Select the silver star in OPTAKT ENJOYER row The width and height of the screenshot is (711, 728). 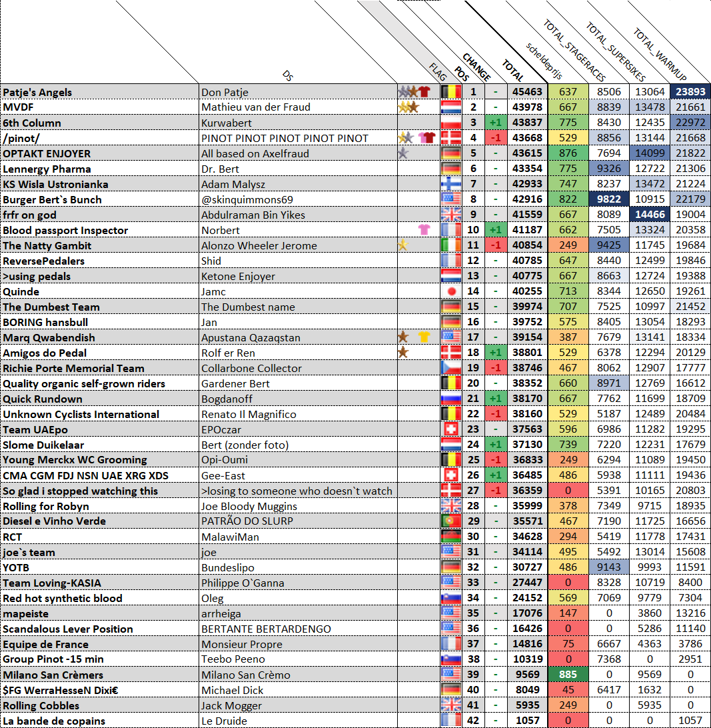coord(403,153)
